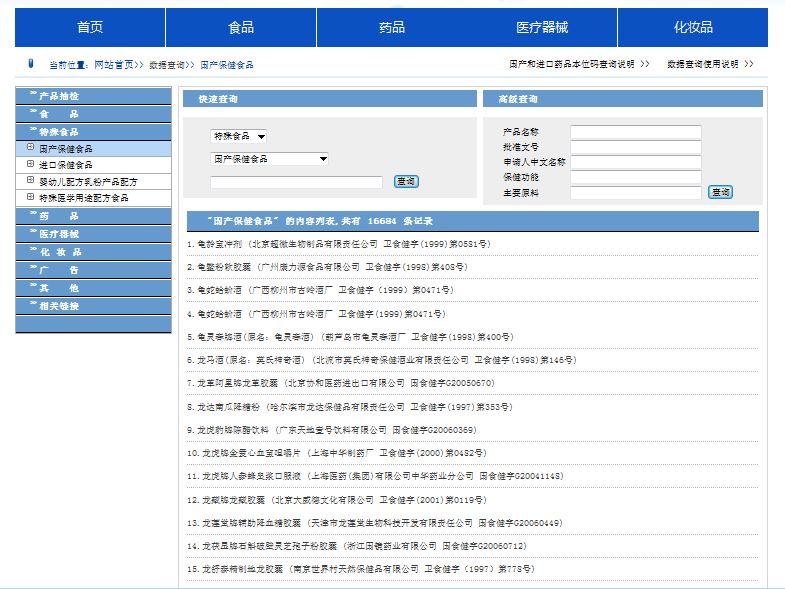
Task: Collapse the 特殊食品 sidebar section
Action: [93, 132]
